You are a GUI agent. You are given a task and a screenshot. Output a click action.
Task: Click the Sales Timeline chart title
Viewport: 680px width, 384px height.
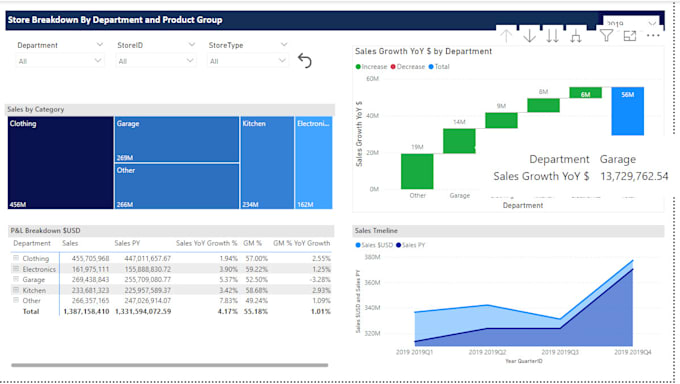(376, 231)
